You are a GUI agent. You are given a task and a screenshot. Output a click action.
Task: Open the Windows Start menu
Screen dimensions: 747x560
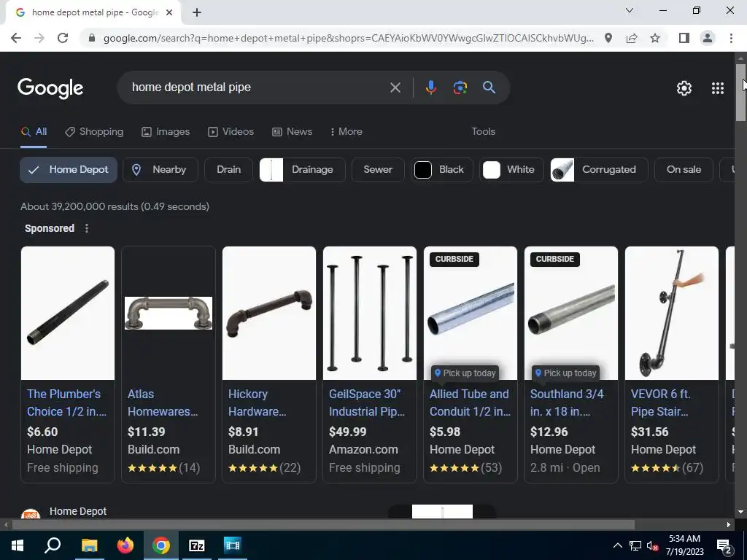18,545
